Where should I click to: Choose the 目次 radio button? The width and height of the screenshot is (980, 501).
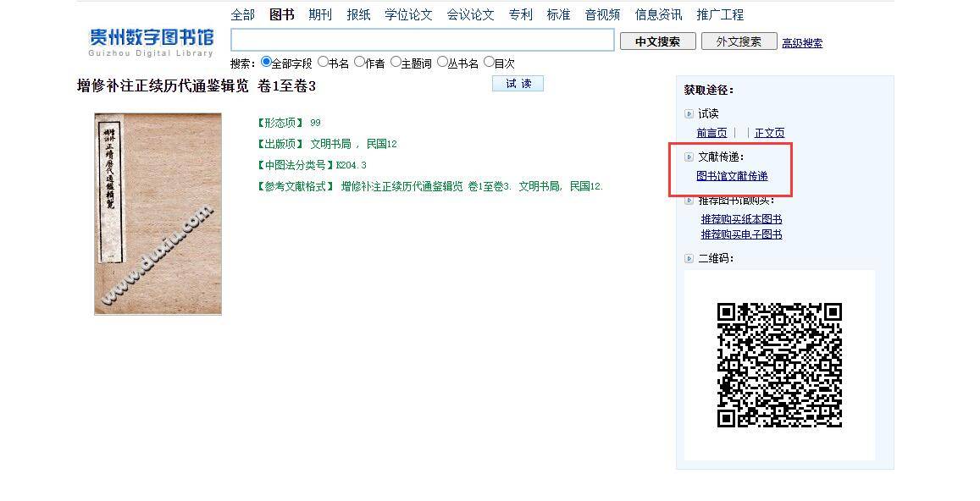[x=489, y=62]
